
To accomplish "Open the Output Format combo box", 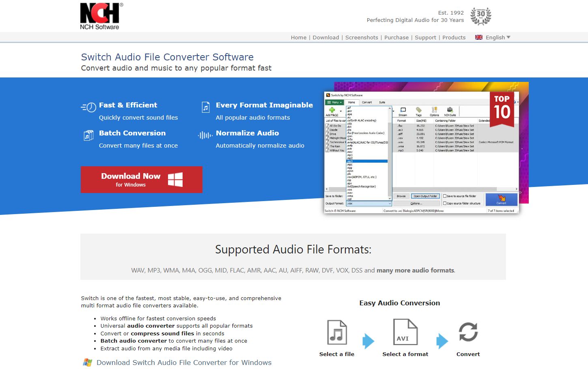I will (x=369, y=203).
